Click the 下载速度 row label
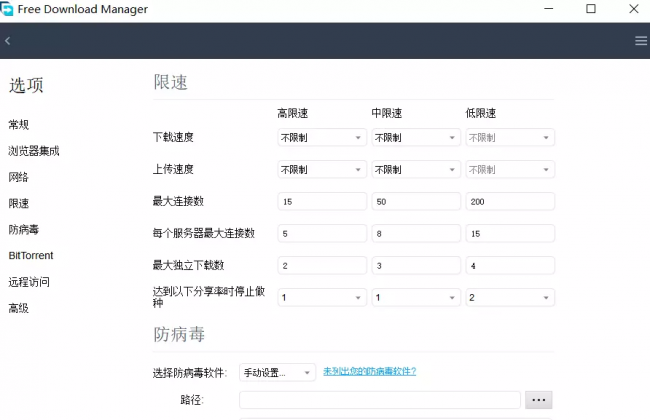Viewport: 650px width, 420px height. [173, 137]
